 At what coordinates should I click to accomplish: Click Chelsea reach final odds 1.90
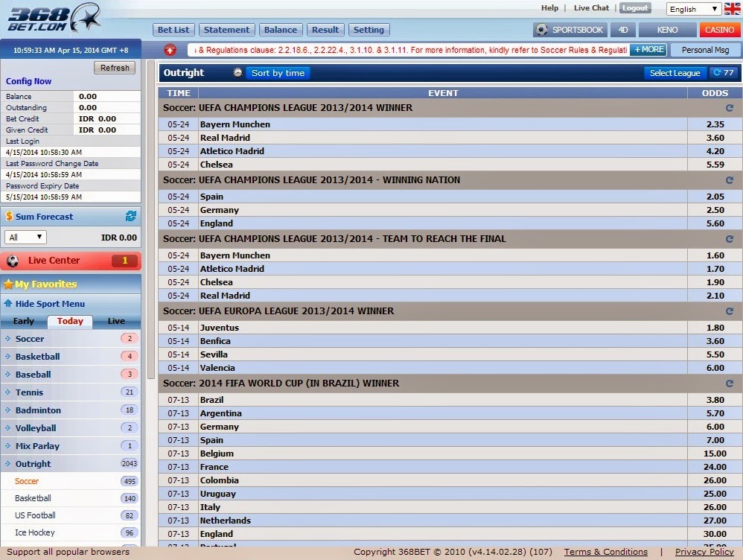coord(715,282)
